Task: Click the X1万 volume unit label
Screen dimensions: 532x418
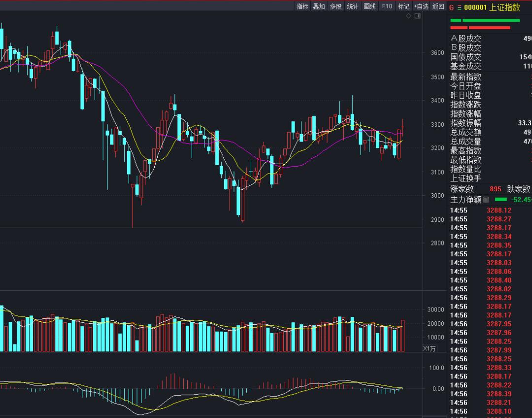Action: 430,348
